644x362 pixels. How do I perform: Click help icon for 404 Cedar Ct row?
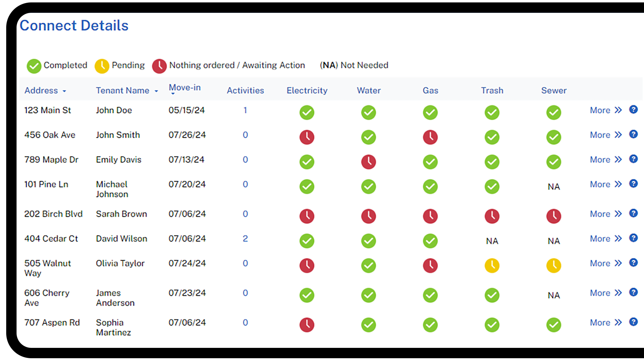(x=633, y=238)
